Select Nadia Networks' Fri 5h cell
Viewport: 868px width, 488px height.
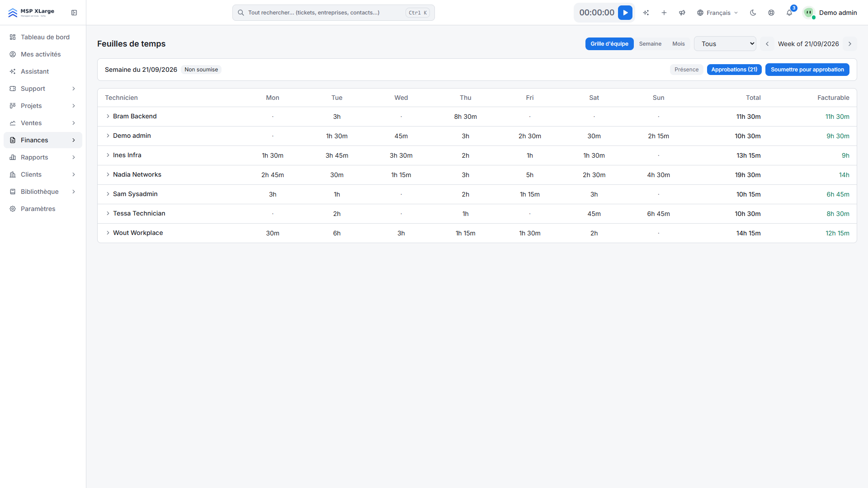click(x=529, y=175)
